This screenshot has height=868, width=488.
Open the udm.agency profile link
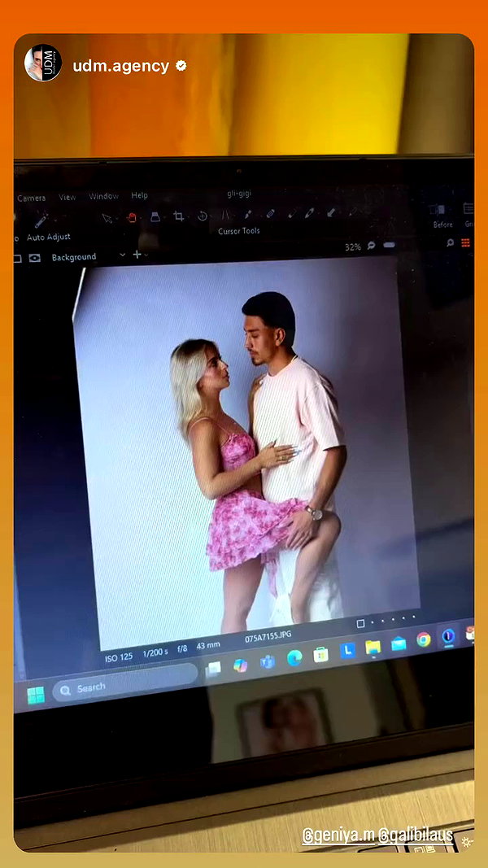coord(121,67)
